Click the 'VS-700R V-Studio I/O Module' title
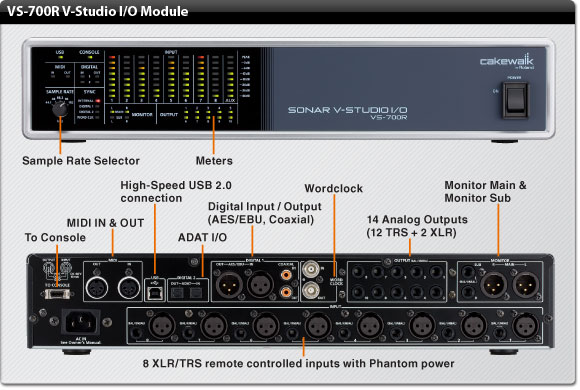This screenshot has height=390, width=580. [x=98, y=11]
